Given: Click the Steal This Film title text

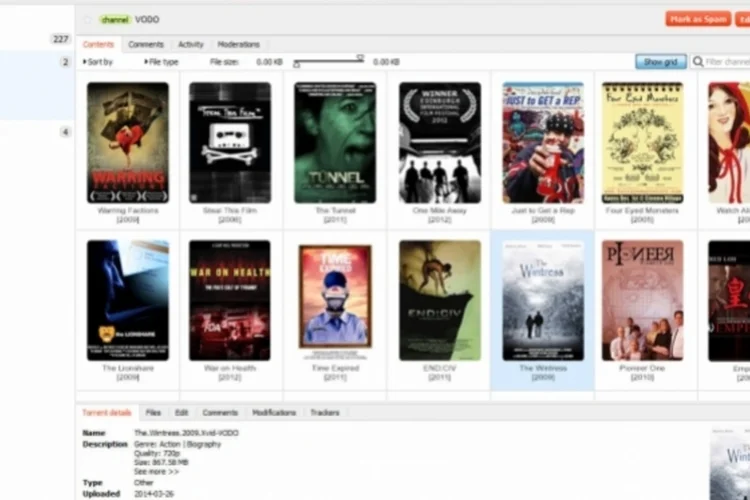Looking at the screenshot, I should (230, 211).
